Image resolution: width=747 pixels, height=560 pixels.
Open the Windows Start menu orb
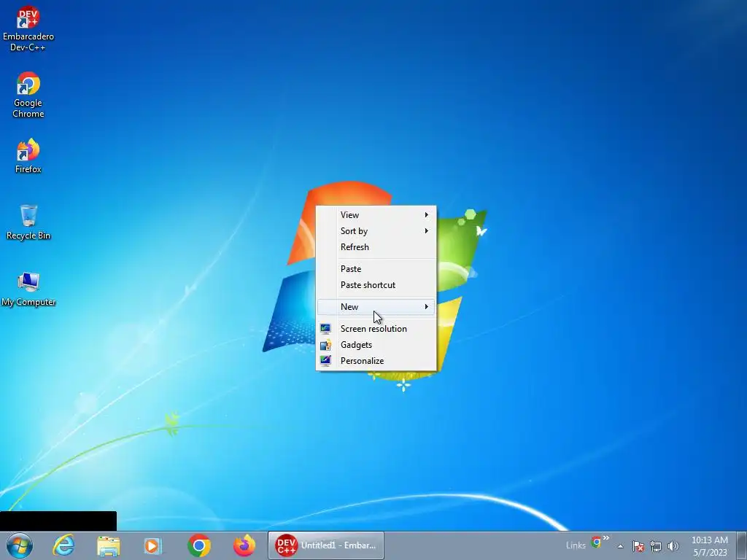coord(20,545)
